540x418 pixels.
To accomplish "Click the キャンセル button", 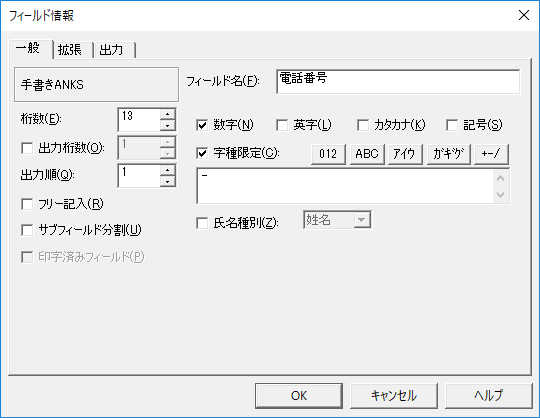I will coord(394,396).
